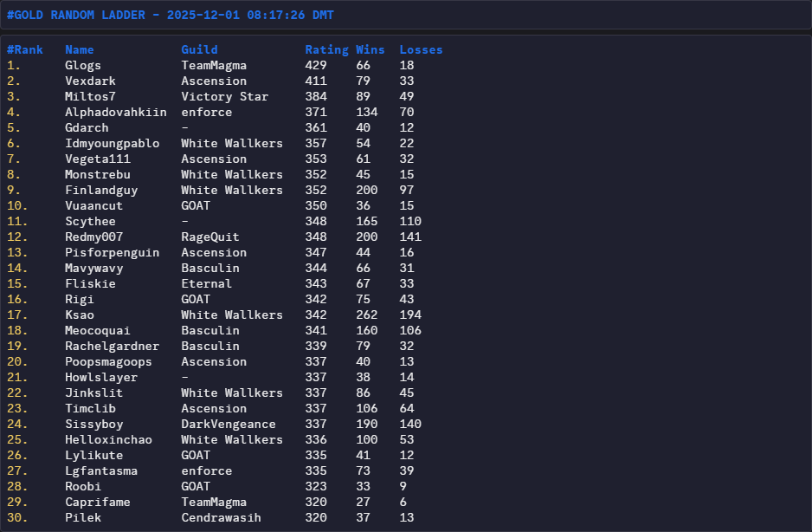This screenshot has height=532, width=812.
Task: Select player name Vexdark
Action: click(90, 81)
